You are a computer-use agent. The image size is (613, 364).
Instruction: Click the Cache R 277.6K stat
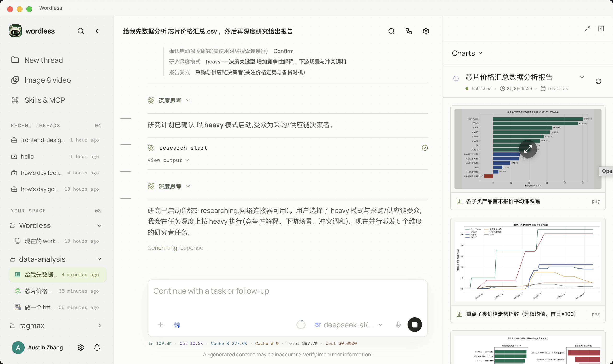tap(229, 343)
